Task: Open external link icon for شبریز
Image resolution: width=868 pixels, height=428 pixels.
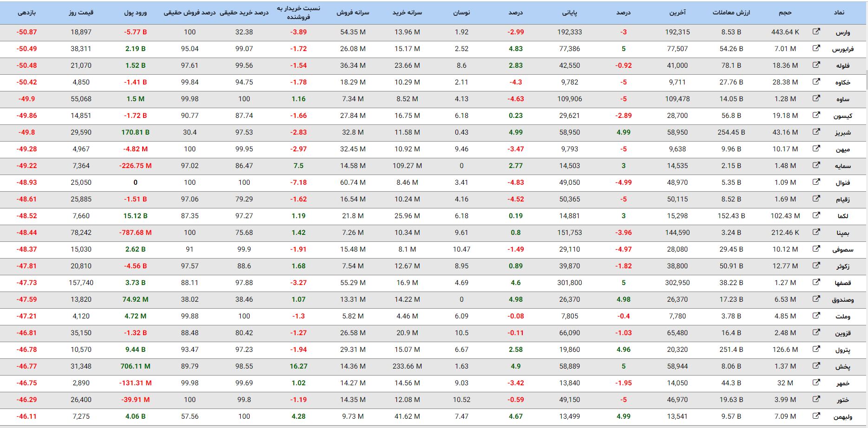Action: click(816, 132)
